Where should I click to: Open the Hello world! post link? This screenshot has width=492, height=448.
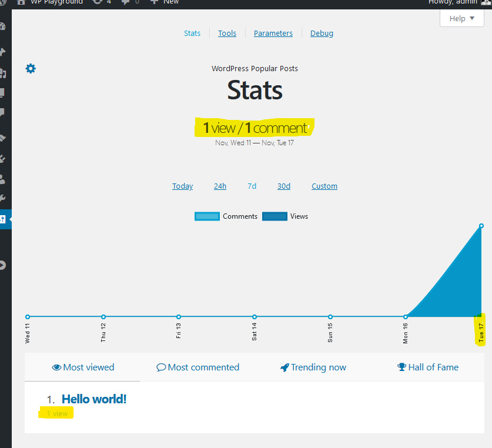click(x=94, y=399)
